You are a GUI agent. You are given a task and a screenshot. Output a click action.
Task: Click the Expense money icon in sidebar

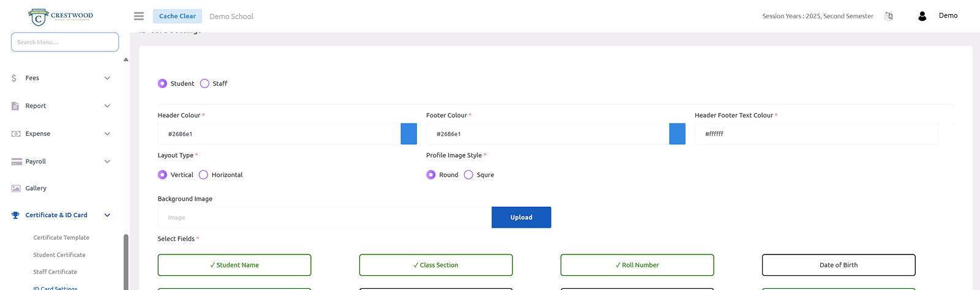(x=16, y=134)
